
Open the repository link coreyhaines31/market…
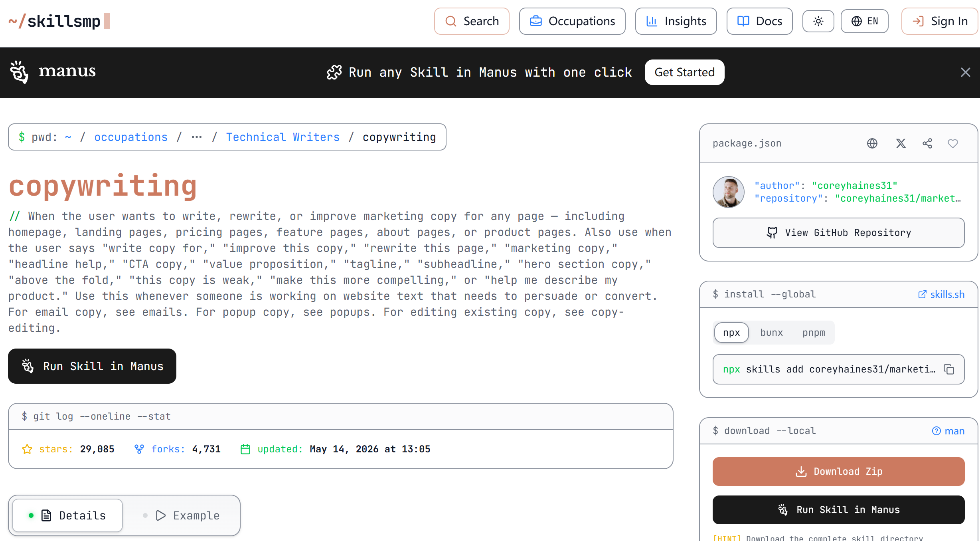(x=898, y=198)
